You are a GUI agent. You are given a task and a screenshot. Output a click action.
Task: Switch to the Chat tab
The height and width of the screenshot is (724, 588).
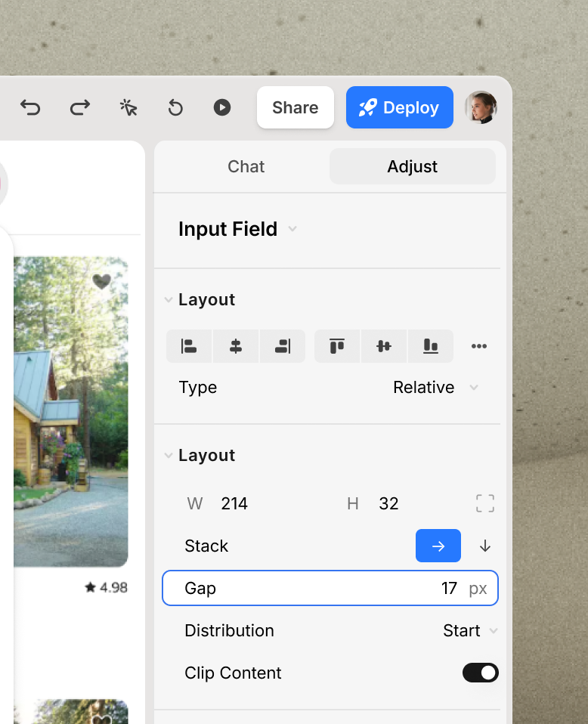[x=246, y=167]
